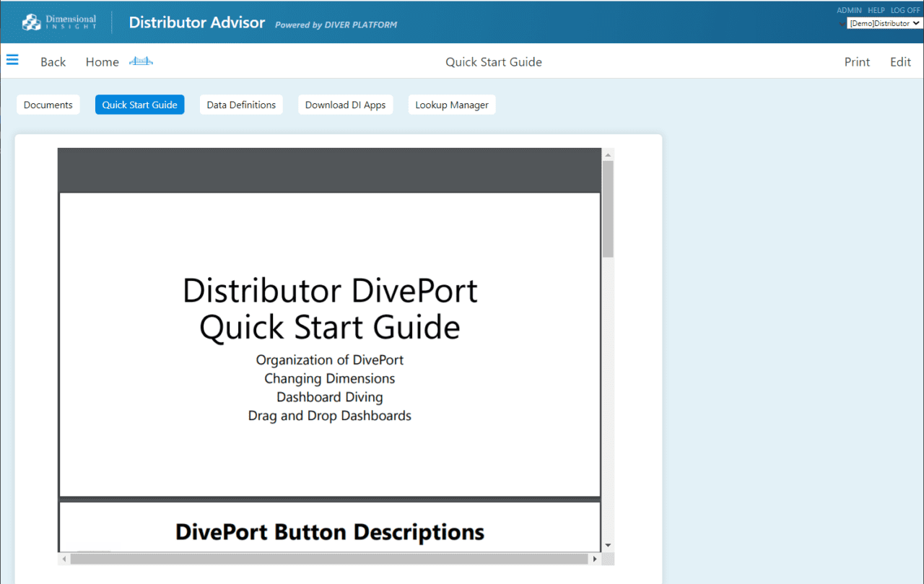
Task: Select the Quick Start Guide tab
Action: (139, 104)
